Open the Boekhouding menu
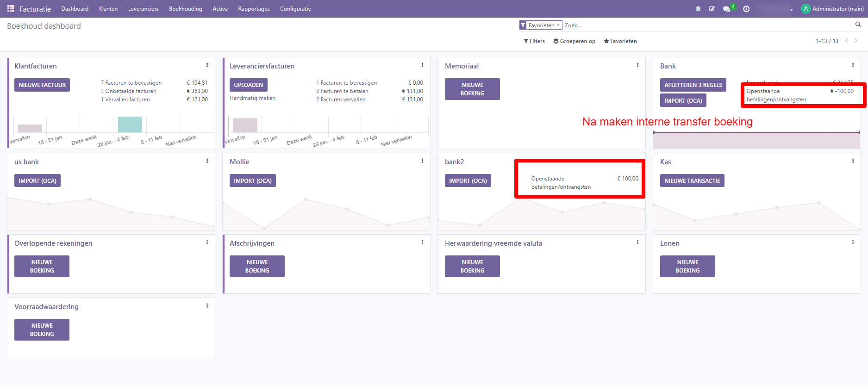 [185, 9]
